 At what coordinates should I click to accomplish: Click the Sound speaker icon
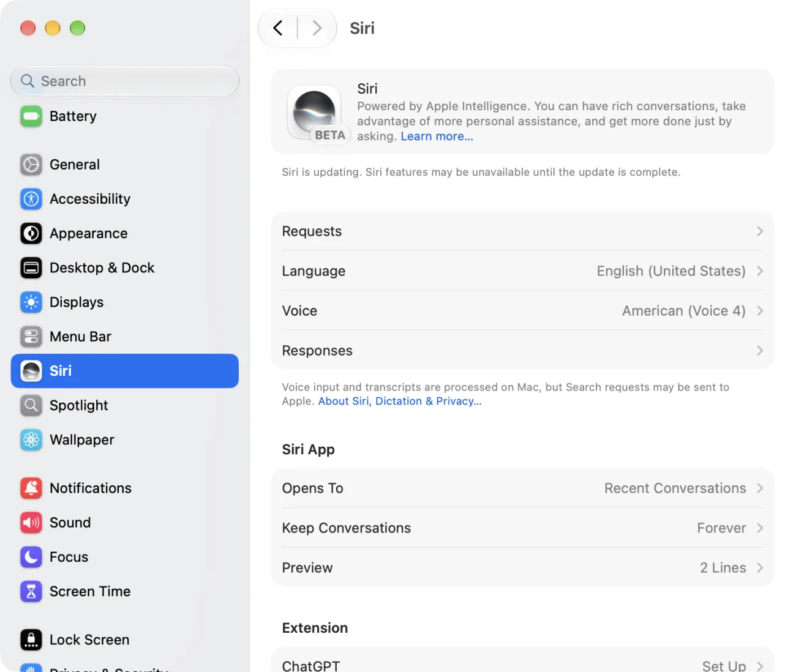click(x=31, y=523)
